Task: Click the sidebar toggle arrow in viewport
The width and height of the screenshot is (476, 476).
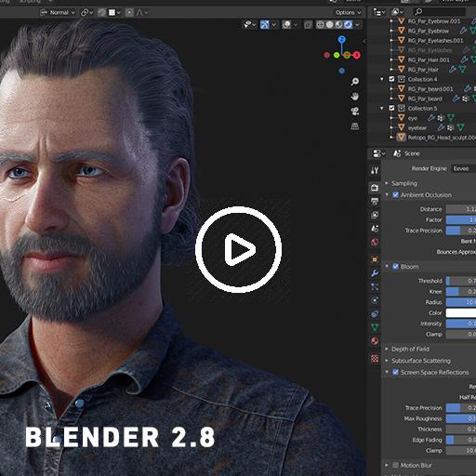Action: click(x=364, y=41)
